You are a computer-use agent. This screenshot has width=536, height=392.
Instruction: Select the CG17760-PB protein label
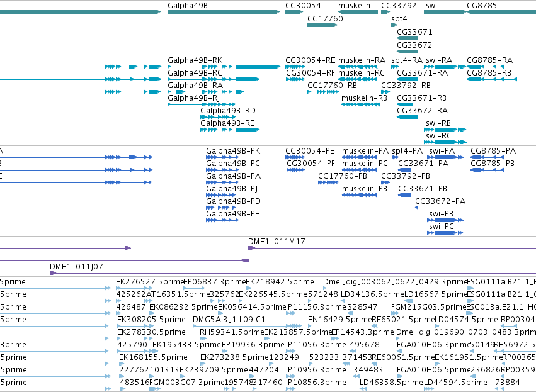point(343,177)
